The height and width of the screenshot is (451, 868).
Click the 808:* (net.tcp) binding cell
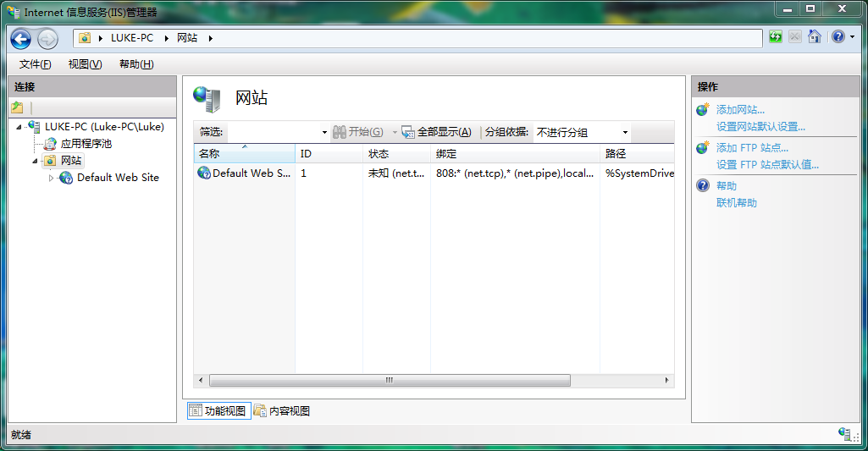point(515,173)
